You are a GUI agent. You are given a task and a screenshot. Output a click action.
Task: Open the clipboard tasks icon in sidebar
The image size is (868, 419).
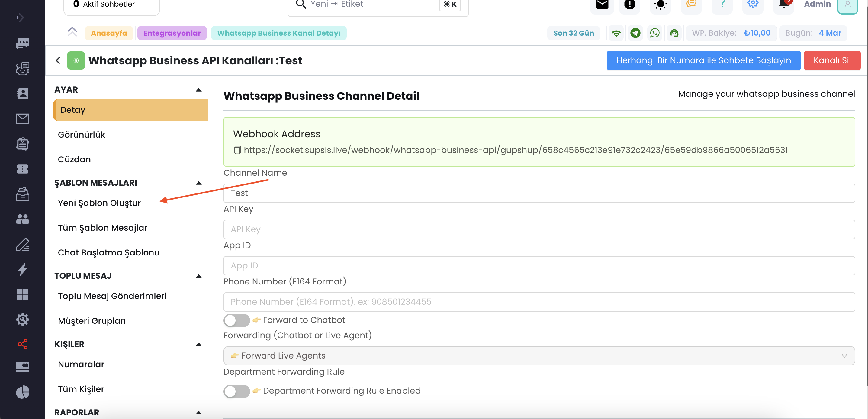pyautogui.click(x=23, y=144)
